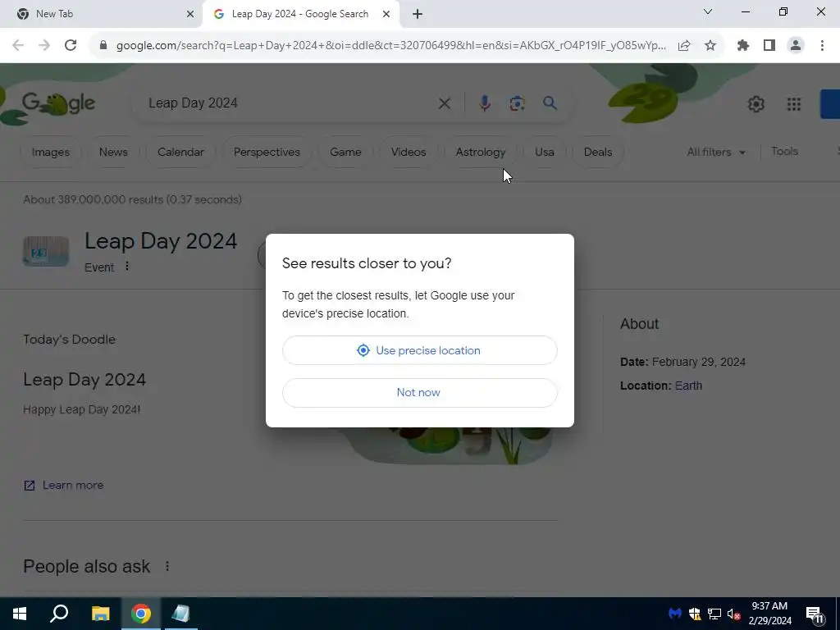Click the Malwarebytes tray icon
Viewport: 840px width, 630px height.
[675, 614]
